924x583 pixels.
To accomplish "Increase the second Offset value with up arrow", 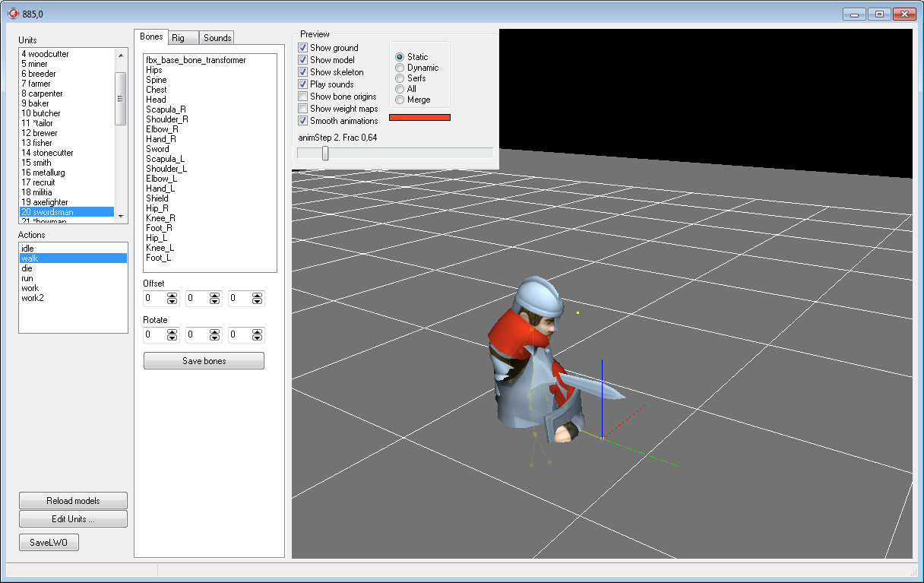I will coord(215,296).
